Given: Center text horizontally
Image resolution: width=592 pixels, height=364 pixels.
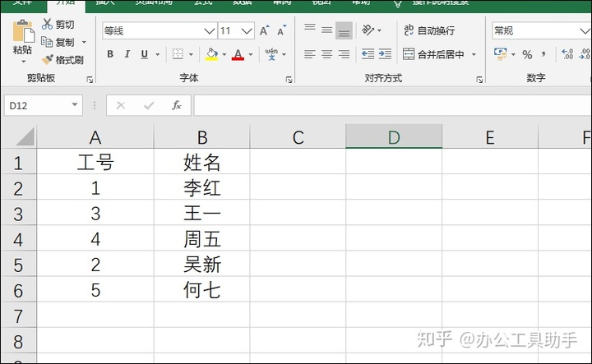Looking at the screenshot, I should pyautogui.click(x=327, y=54).
